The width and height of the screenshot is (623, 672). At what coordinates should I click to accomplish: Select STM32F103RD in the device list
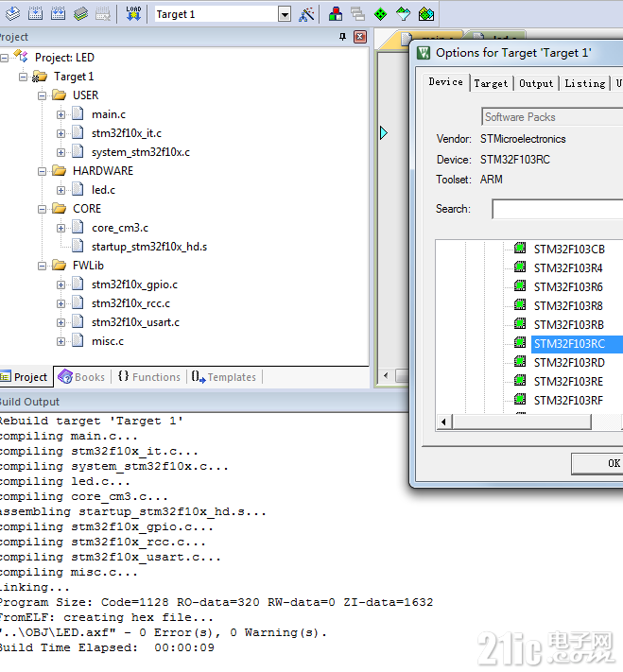[569, 362]
